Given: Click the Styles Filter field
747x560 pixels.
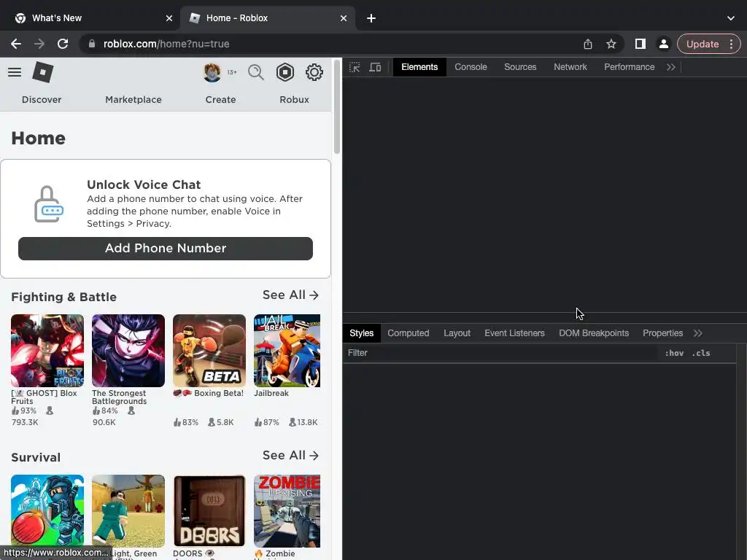Looking at the screenshot, I should click(x=500, y=353).
